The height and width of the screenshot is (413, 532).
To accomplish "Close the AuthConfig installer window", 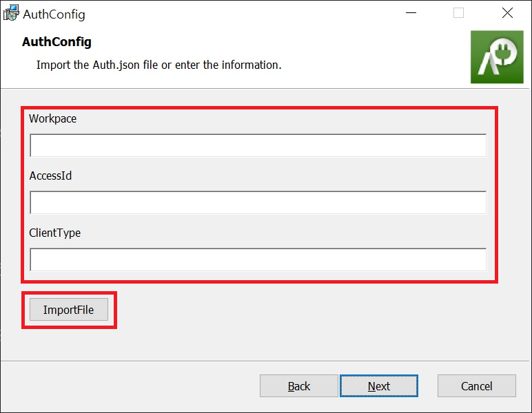I will 507,13.
